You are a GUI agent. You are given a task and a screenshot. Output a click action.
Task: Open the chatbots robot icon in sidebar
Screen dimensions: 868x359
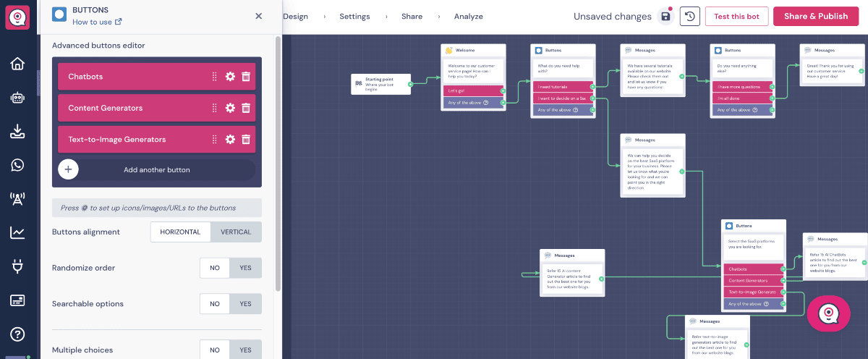pos(17,98)
